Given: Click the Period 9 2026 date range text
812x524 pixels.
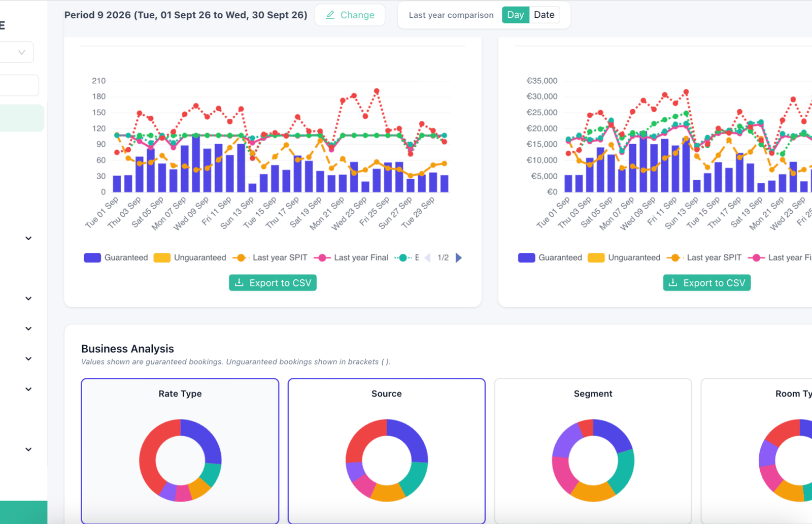Looking at the screenshot, I should [x=186, y=15].
